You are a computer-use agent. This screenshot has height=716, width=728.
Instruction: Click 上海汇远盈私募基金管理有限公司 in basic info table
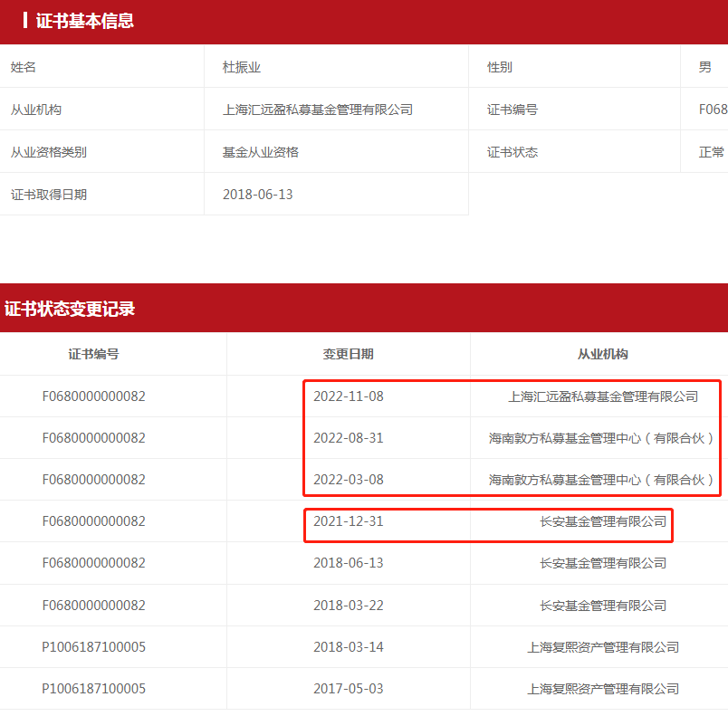[x=318, y=110]
